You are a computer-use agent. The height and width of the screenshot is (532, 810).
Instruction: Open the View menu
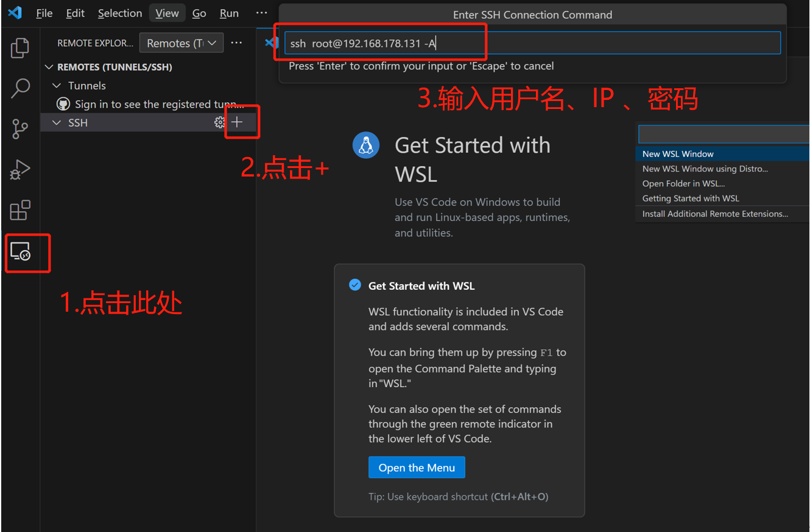click(167, 13)
